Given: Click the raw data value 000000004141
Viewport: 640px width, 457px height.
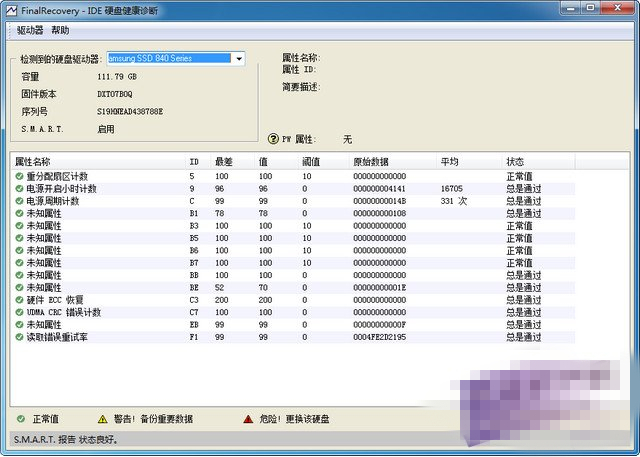Looking at the screenshot, I should coord(380,189).
